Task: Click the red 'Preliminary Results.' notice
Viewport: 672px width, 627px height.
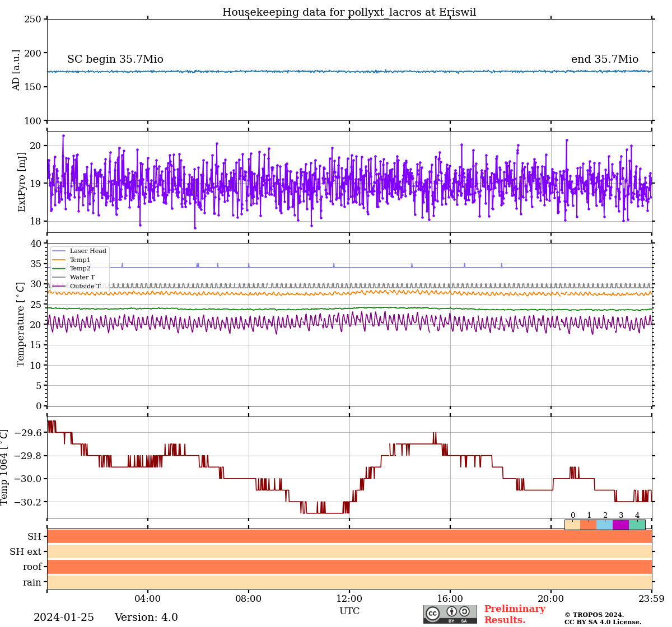Action: point(515,614)
